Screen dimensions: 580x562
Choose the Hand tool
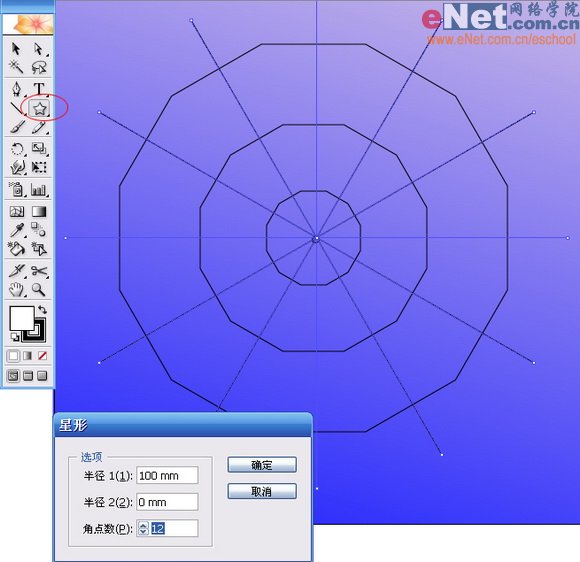(16, 289)
